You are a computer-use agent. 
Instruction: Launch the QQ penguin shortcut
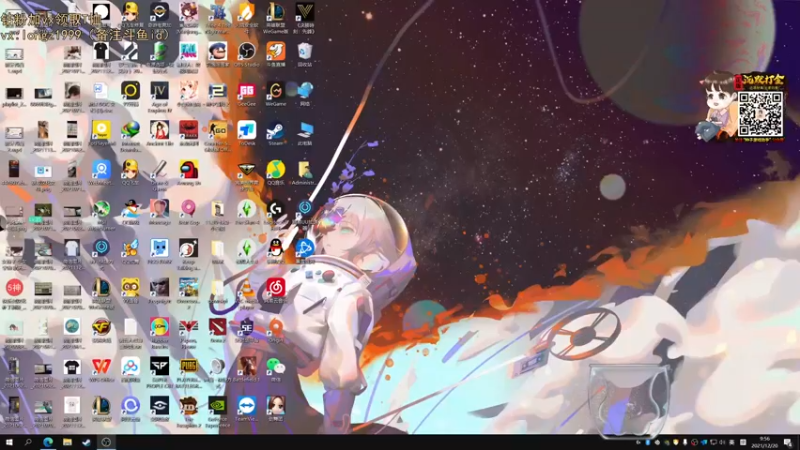(276, 252)
